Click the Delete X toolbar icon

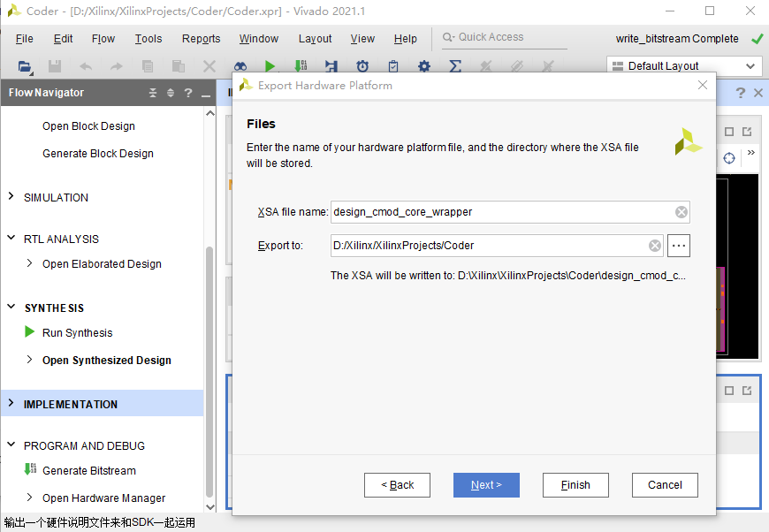[x=209, y=66]
